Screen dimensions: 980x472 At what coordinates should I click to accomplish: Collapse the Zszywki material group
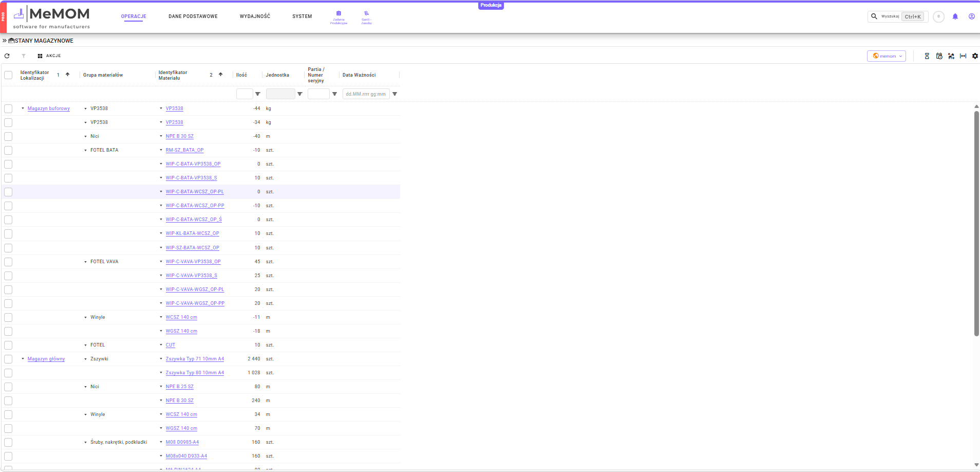click(x=85, y=359)
